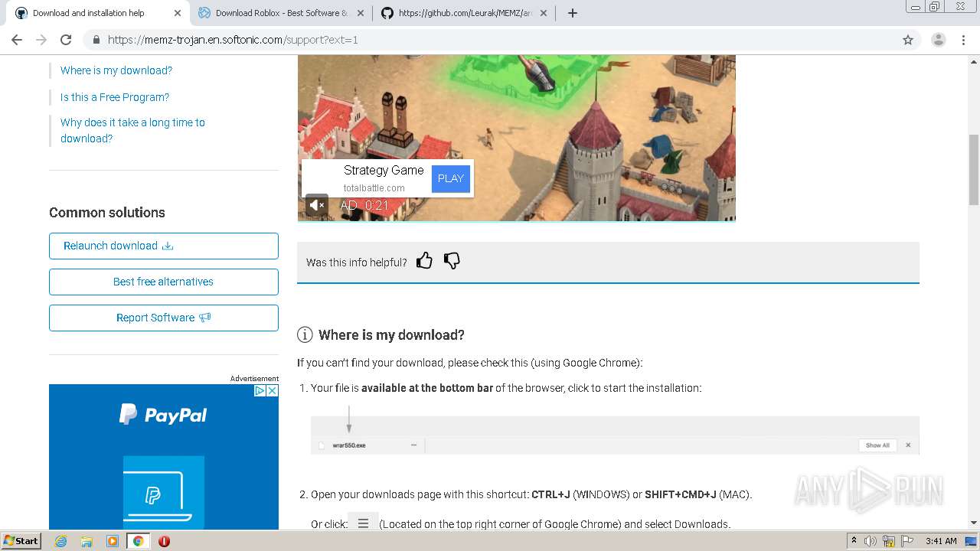Click the scrollbar down arrow
The width and height of the screenshot is (980, 551).
[974, 523]
